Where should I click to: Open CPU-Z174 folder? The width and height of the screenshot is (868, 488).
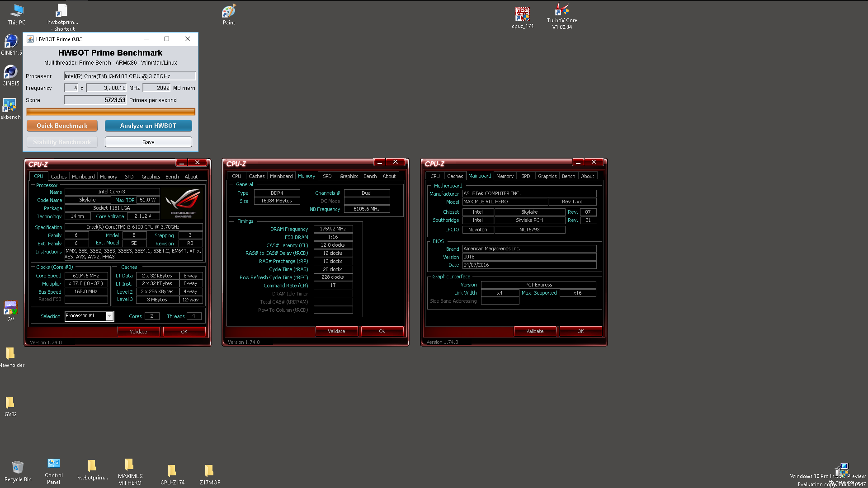click(x=172, y=474)
